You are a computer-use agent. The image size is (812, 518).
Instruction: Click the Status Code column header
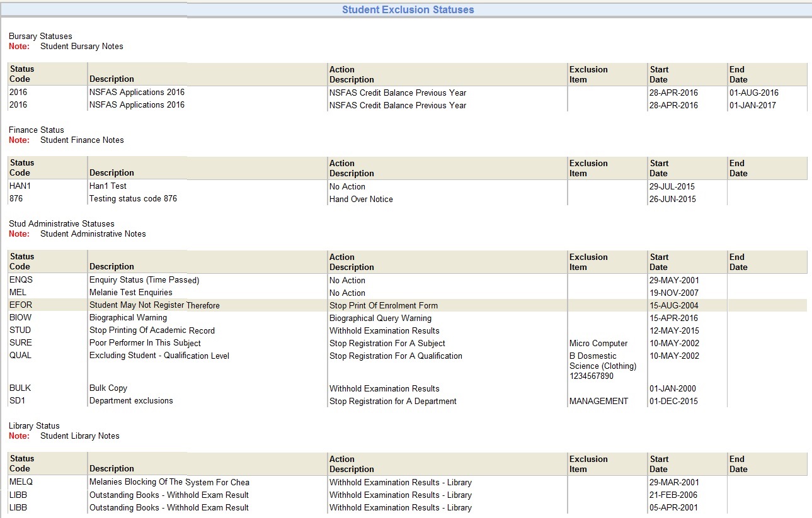point(22,74)
